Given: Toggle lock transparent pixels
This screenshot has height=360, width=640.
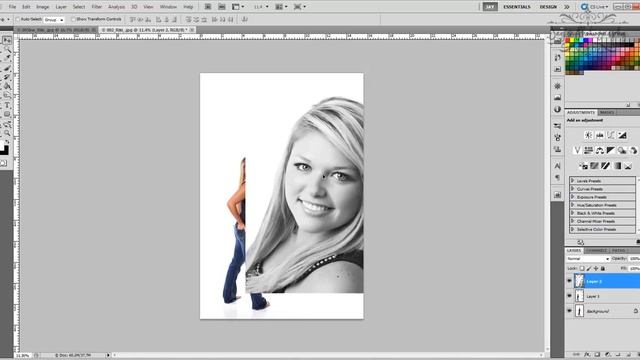Looking at the screenshot, I should click(x=582, y=269).
